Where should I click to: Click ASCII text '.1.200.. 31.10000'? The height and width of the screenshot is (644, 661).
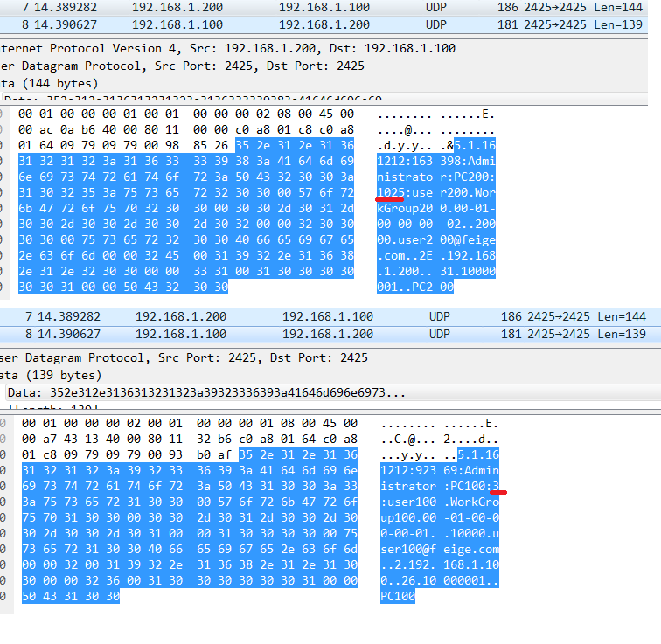(436, 271)
